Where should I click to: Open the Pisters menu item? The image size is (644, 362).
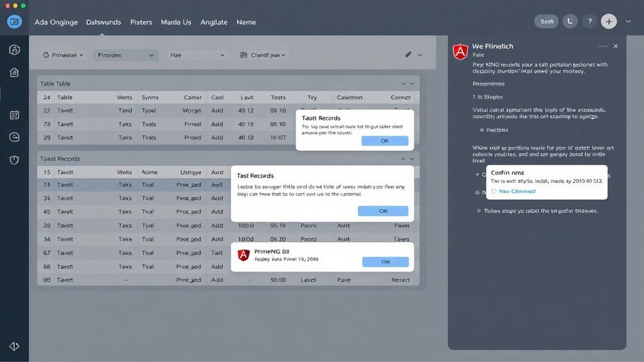pos(141,22)
